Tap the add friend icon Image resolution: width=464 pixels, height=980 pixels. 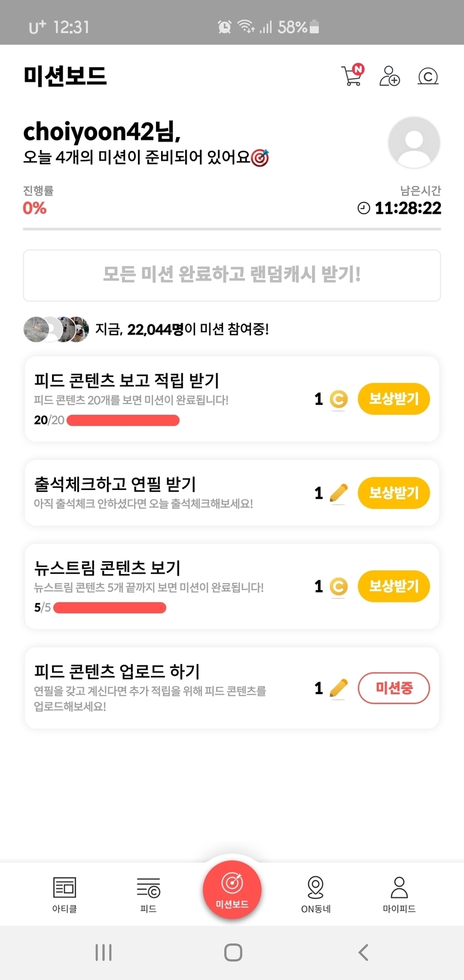(390, 76)
